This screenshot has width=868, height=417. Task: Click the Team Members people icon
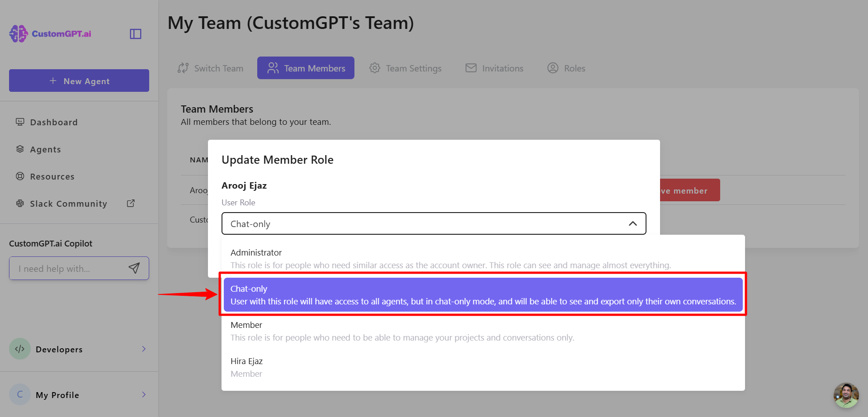tap(273, 68)
